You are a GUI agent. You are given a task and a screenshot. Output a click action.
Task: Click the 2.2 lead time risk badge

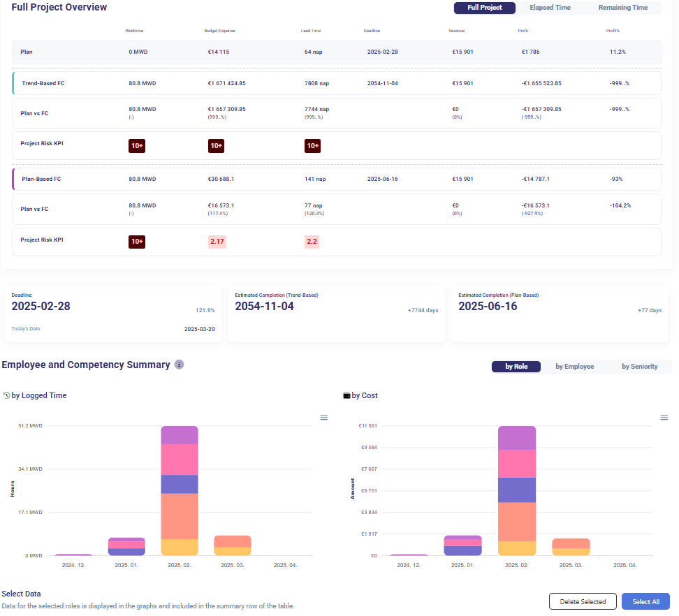[x=312, y=242]
